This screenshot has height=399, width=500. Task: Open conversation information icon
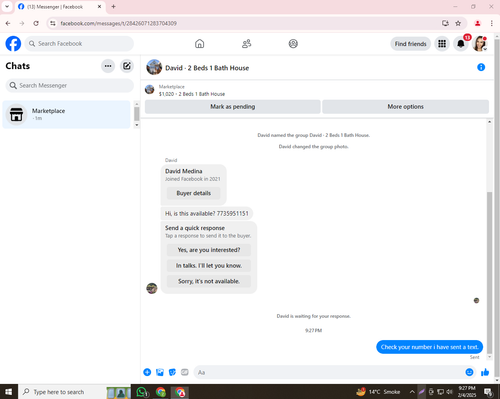click(481, 67)
